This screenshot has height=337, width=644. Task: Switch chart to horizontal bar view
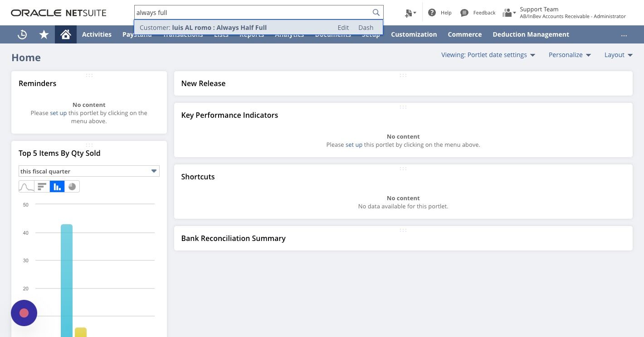click(x=42, y=187)
